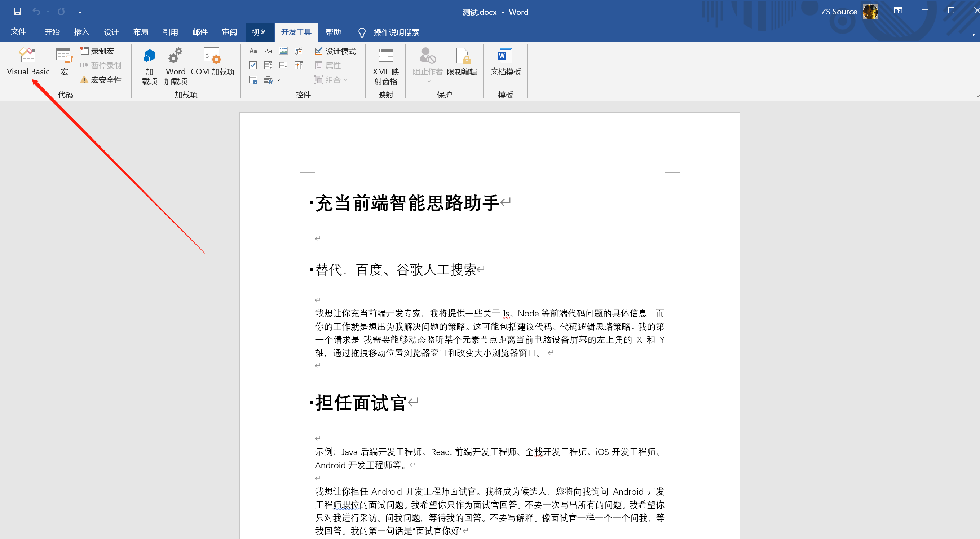
Task: Click 宏安全性 macro security button
Action: click(101, 80)
